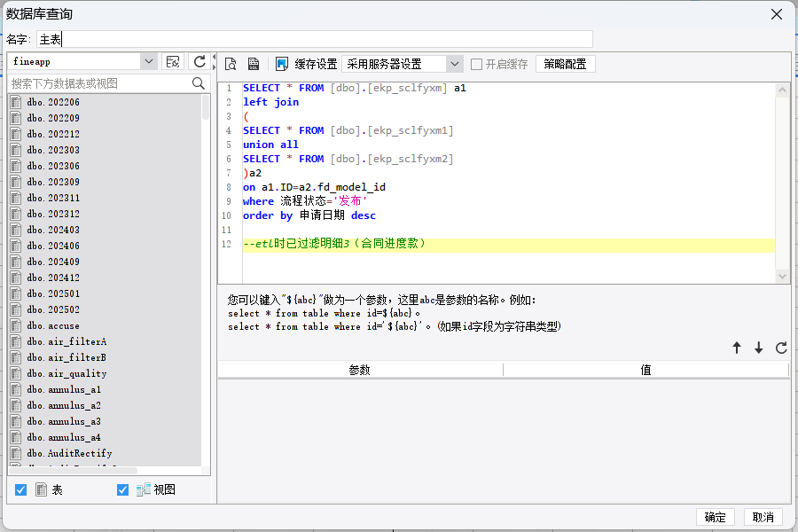Click the 取消 button
This screenshot has height=532, width=798.
click(x=763, y=517)
